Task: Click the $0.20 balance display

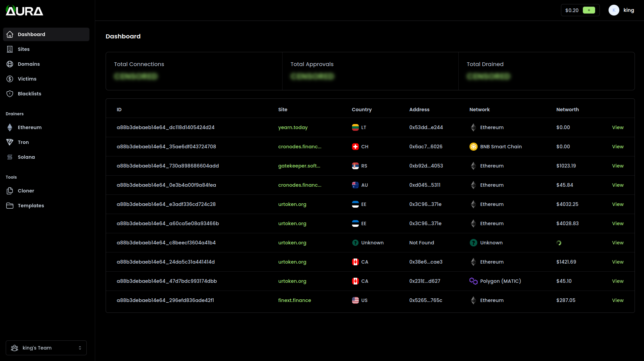Action: pyautogui.click(x=572, y=10)
